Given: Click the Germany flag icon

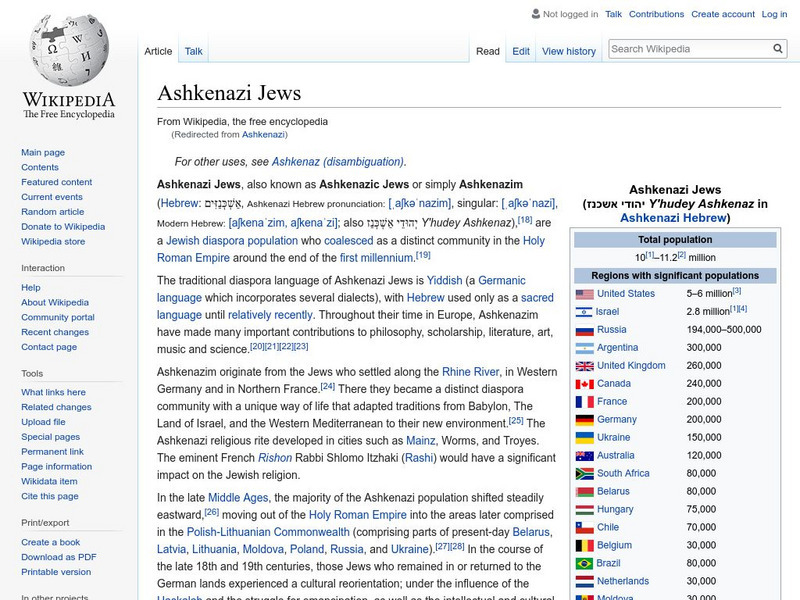Looking at the screenshot, I should tap(585, 420).
